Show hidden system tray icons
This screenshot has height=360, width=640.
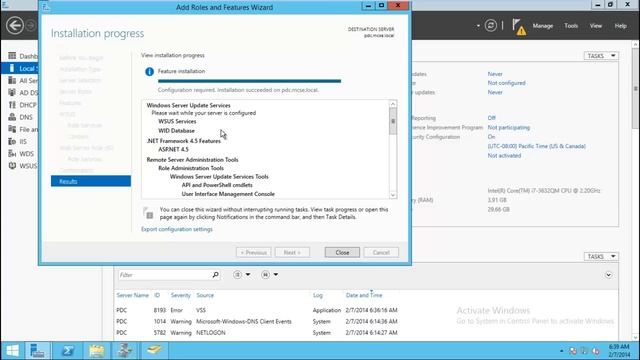pyautogui.click(x=562, y=351)
